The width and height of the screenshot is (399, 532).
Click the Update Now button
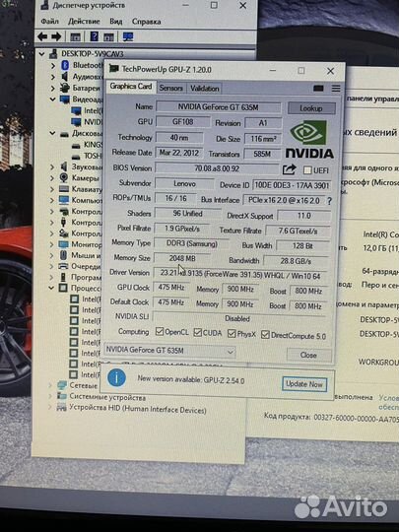[304, 384]
